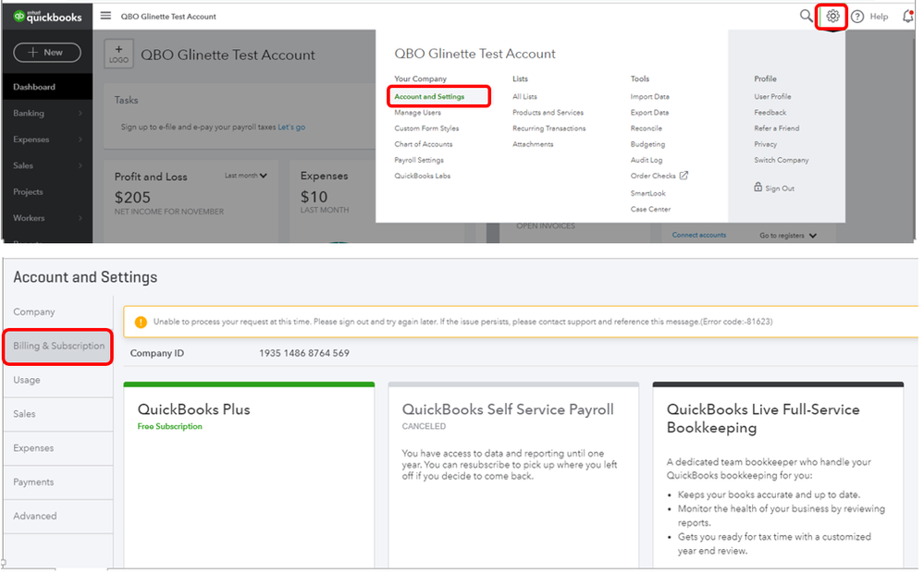Click the Connect accounts link
Image resolution: width=924 pixels, height=573 pixels.
698,236
